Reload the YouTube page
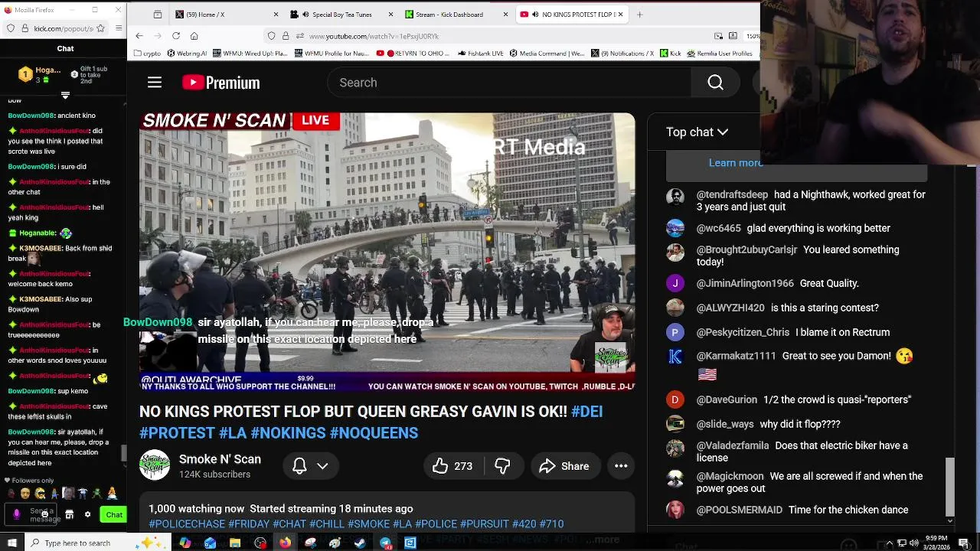The image size is (980, 551). tap(176, 36)
